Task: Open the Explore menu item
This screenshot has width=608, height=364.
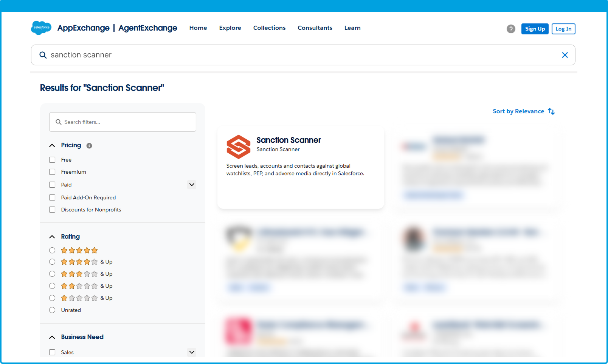Action: (x=230, y=28)
